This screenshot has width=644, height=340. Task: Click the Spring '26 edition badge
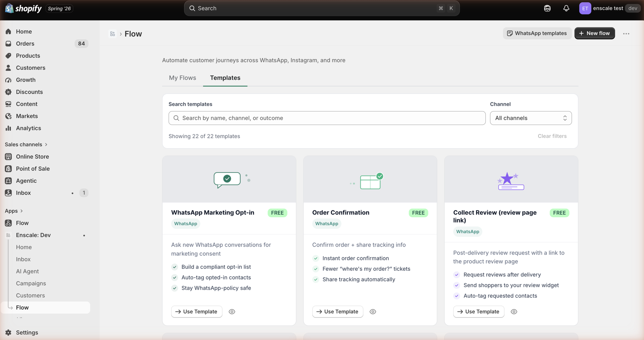(x=60, y=8)
